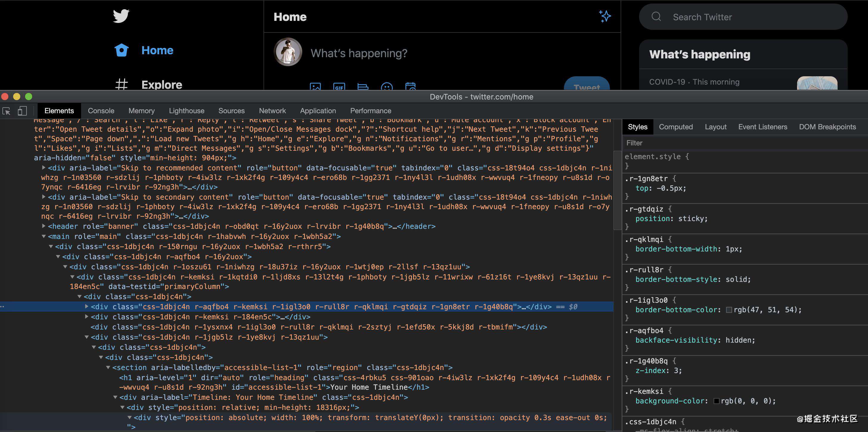Expand div with class r-kemksi r-184en5c

(87, 316)
